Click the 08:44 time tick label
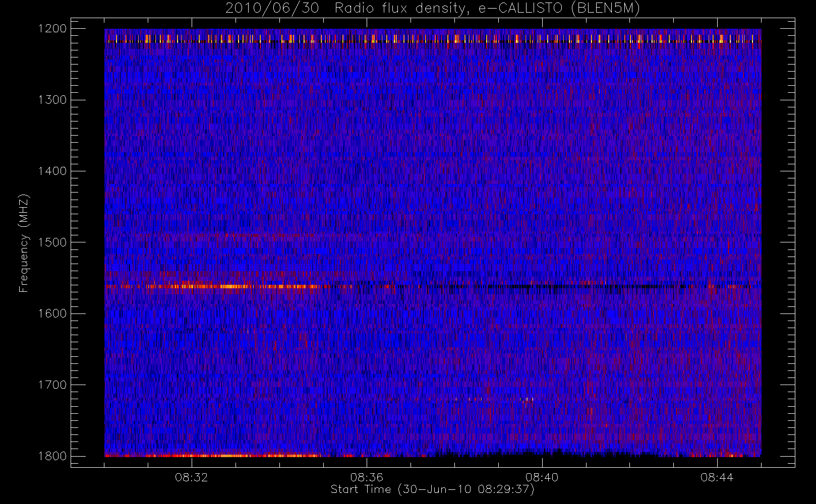The image size is (816, 504). point(717,477)
